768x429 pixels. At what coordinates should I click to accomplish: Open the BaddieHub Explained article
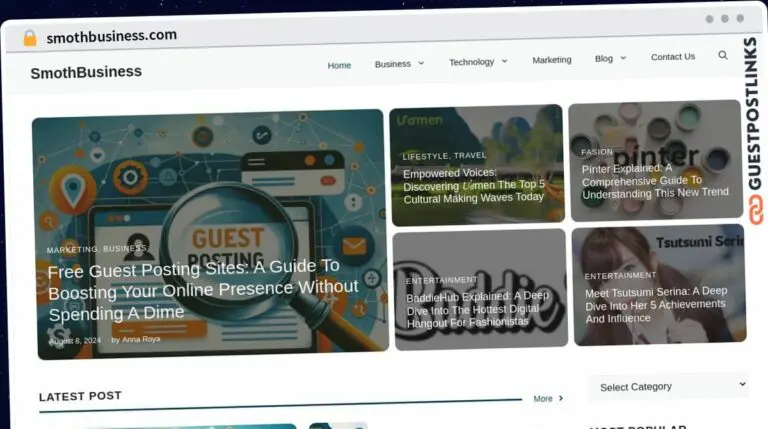tap(477, 309)
